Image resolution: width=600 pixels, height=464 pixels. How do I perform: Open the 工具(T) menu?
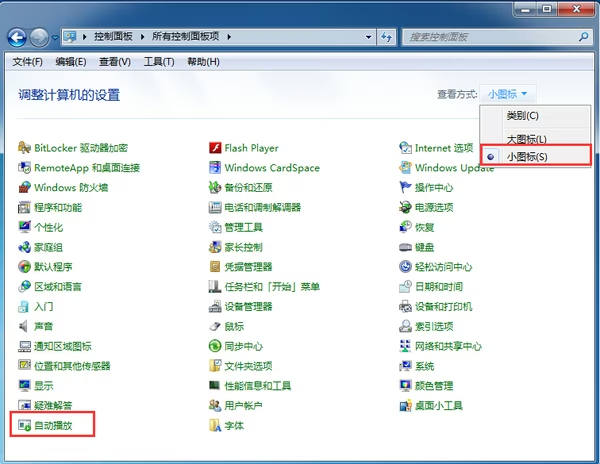(x=159, y=62)
